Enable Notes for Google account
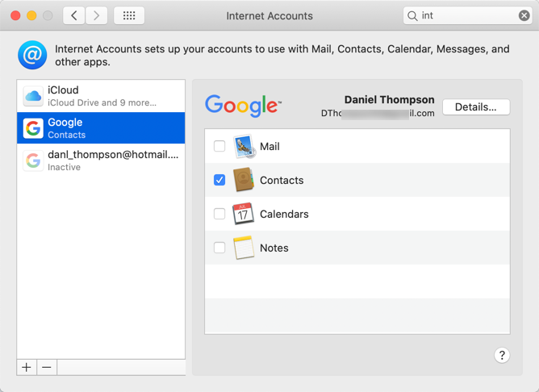This screenshot has height=392, width=539. coord(219,248)
